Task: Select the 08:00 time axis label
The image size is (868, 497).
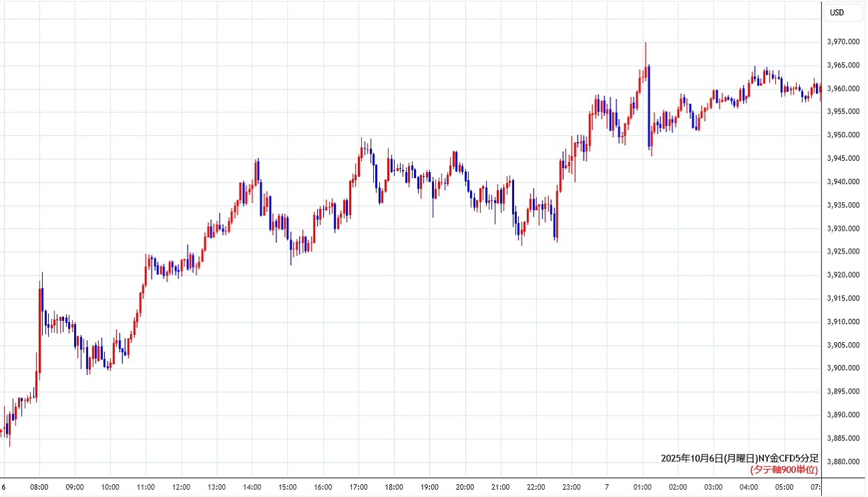Action: tap(40, 487)
